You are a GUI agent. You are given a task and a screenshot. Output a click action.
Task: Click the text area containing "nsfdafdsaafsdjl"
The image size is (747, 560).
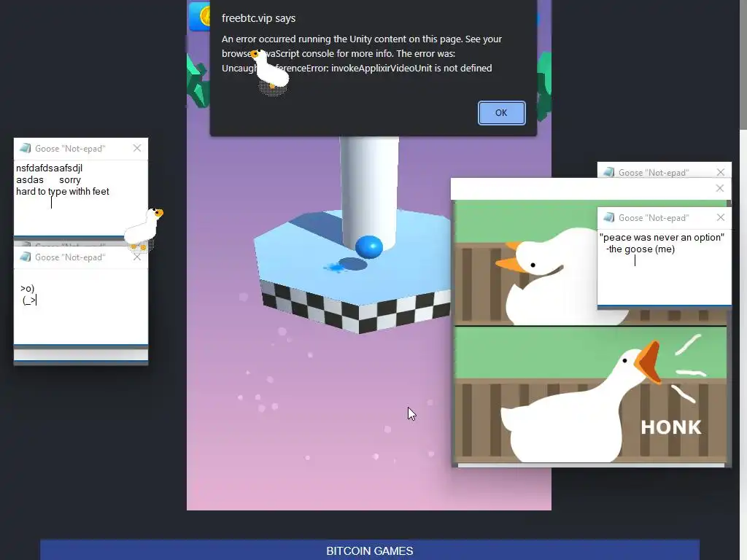coord(80,197)
